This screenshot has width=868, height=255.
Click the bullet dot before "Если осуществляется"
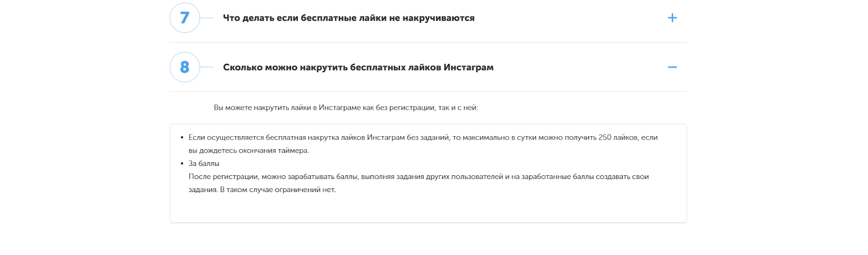coord(182,138)
